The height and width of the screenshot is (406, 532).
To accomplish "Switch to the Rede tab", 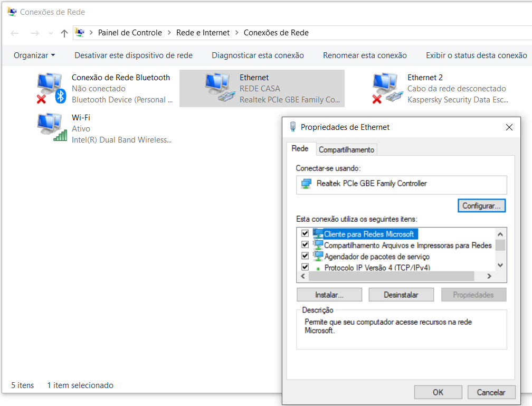I will (300, 149).
